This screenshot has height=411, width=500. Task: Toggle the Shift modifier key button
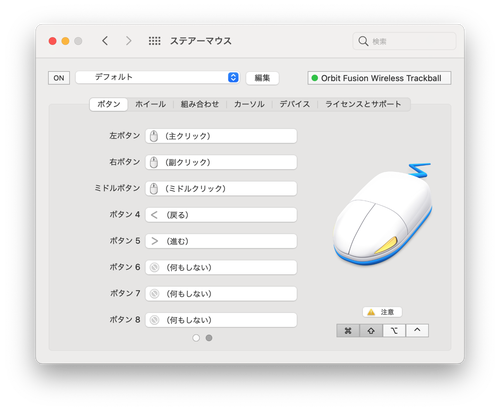(x=371, y=331)
